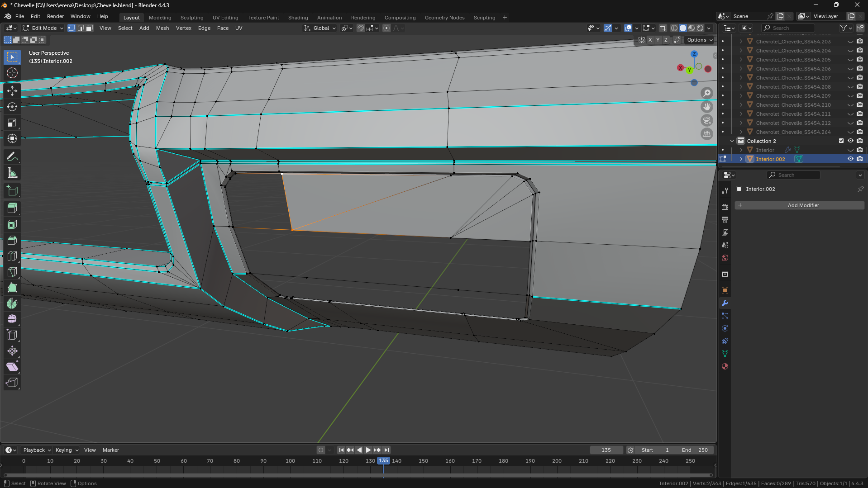Uncheck Collection 2 exclude checkbox

click(x=841, y=141)
